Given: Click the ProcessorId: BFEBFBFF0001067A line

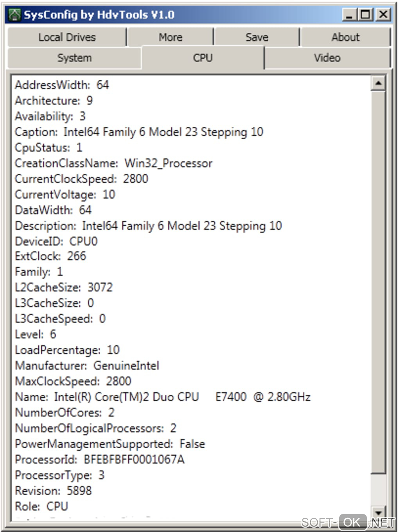Looking at the screenshot, I should 99,459.
